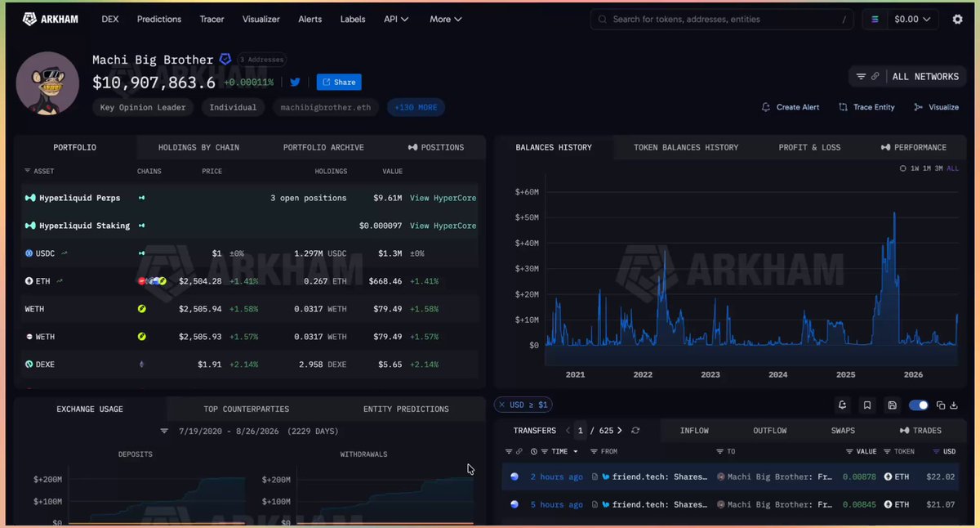Remove the USD ≥ $1 filter chip
Screen dimensions: 980x528
(502, 405)
